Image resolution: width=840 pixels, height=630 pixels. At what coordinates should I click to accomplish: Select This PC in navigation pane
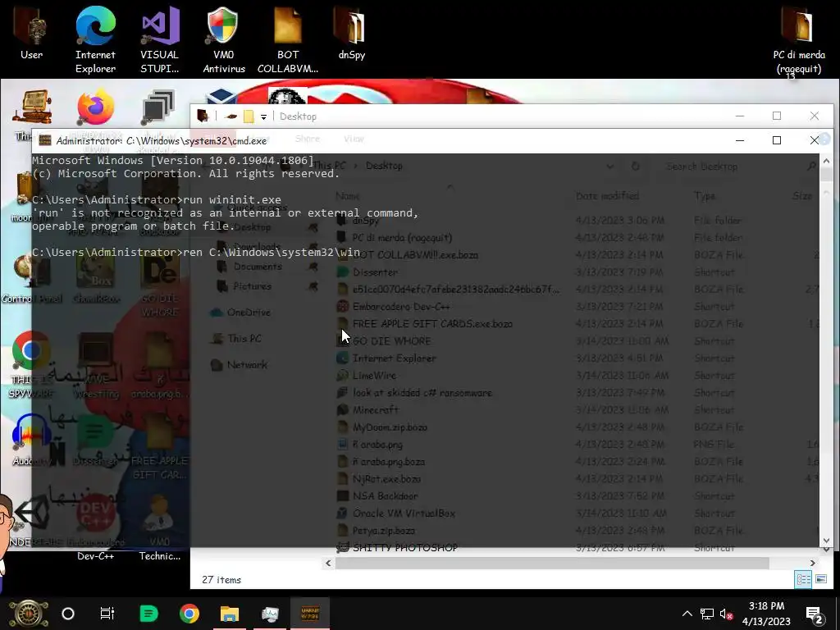244,338
